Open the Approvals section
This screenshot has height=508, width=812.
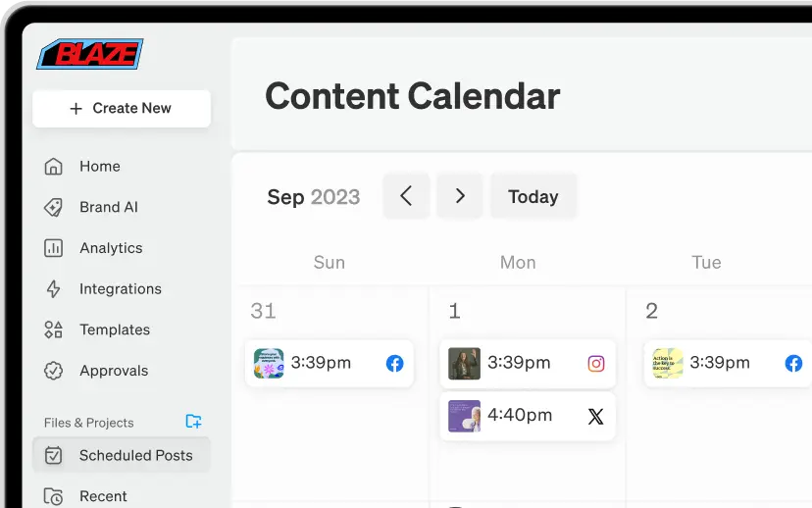pos(114,371)
